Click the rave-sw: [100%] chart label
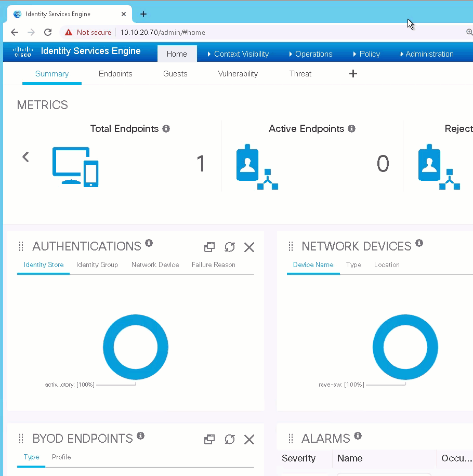 coord(341,385)
